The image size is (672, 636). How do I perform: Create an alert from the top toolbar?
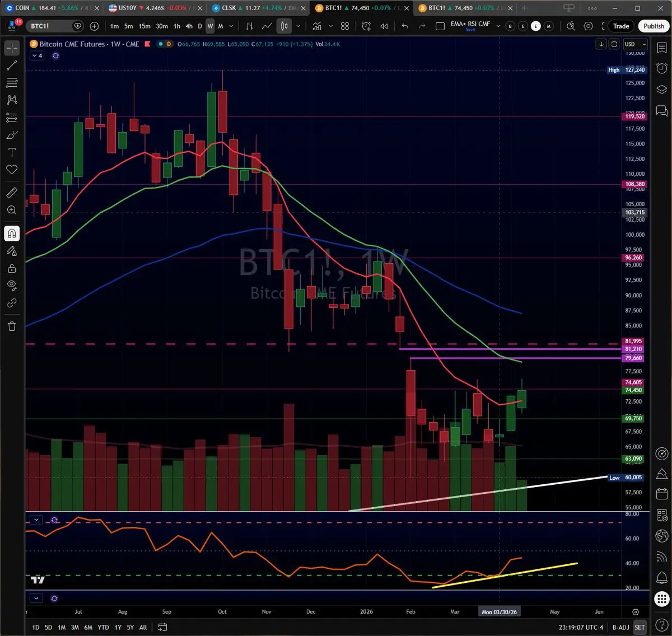coord(366,26)
